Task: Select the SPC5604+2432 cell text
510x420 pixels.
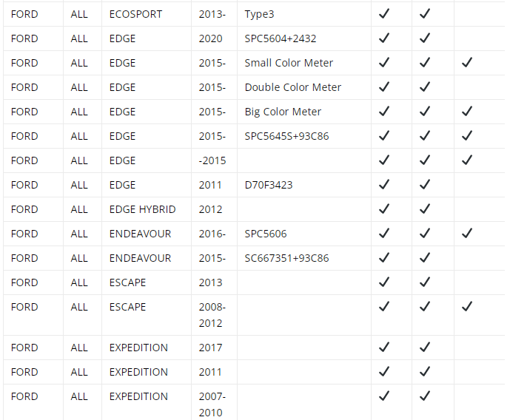Action: tap(281, 38)
